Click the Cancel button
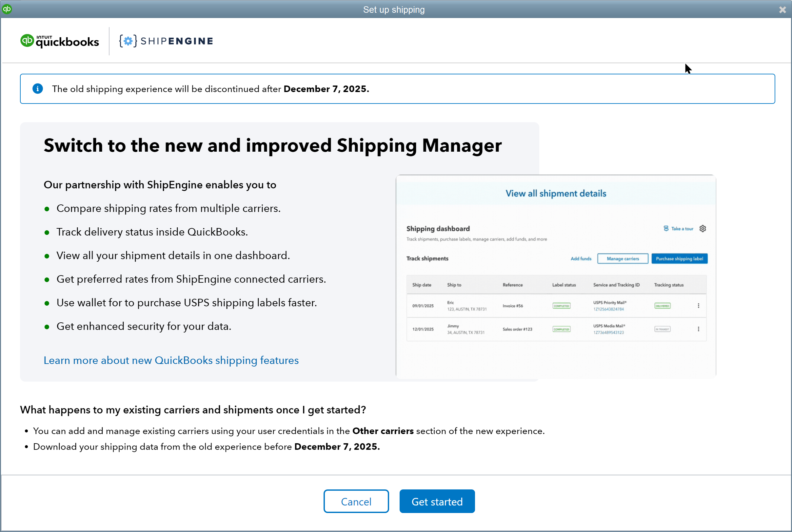 (x=356, y=501)
